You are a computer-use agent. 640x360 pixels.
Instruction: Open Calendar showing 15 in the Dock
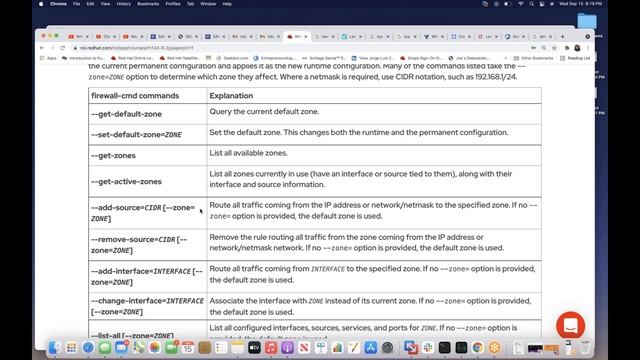pyautogui.click(x=188, y=347)
